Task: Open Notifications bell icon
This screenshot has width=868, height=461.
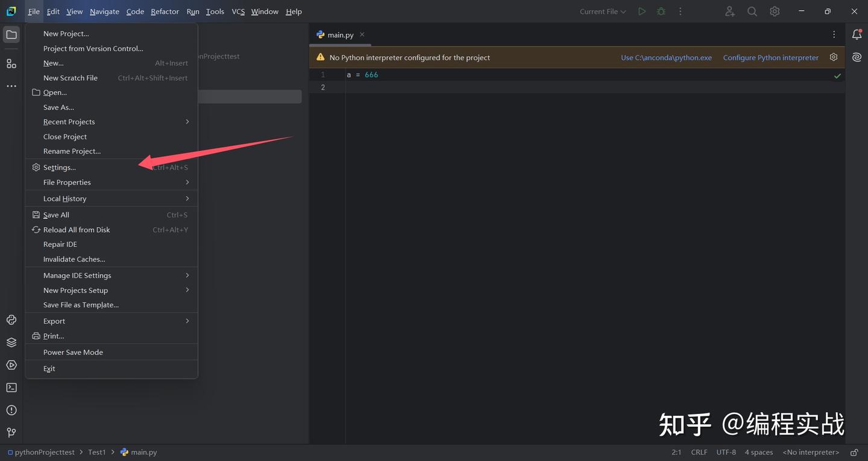Action: (857, 35)
